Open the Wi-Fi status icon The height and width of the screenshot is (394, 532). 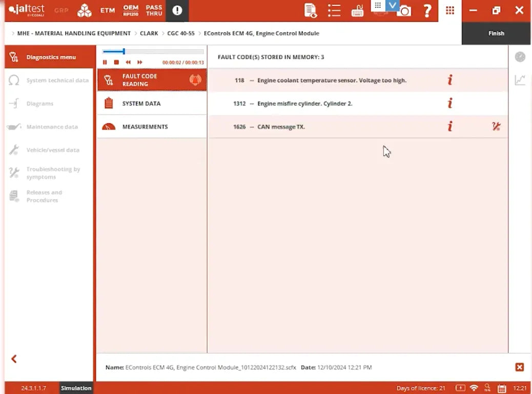pyautogui.click(x=474, y=388)
